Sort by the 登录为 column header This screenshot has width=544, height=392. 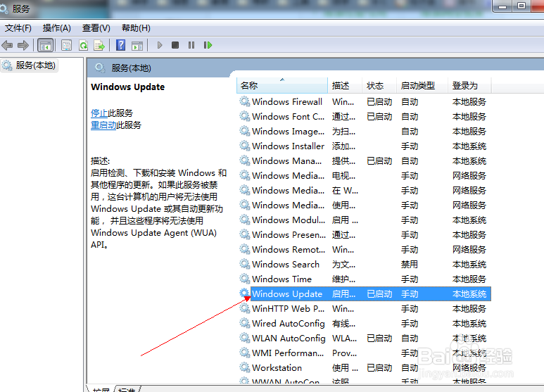click(469, 85)
